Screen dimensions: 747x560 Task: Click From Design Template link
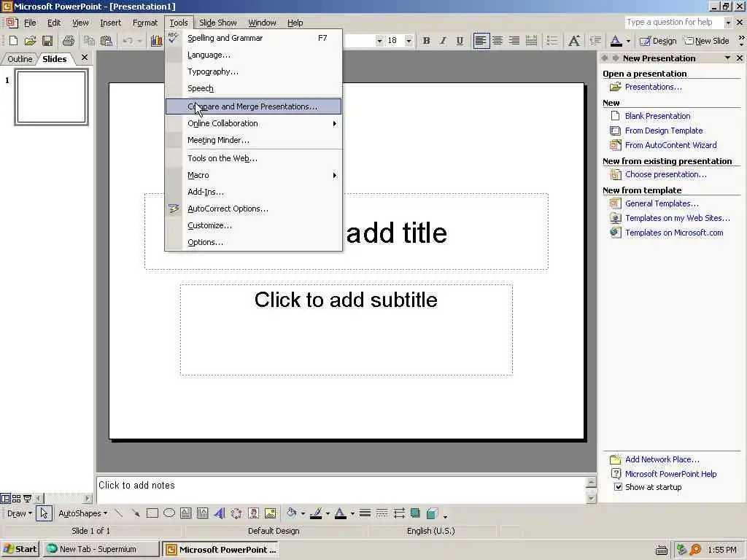point(664,131)
